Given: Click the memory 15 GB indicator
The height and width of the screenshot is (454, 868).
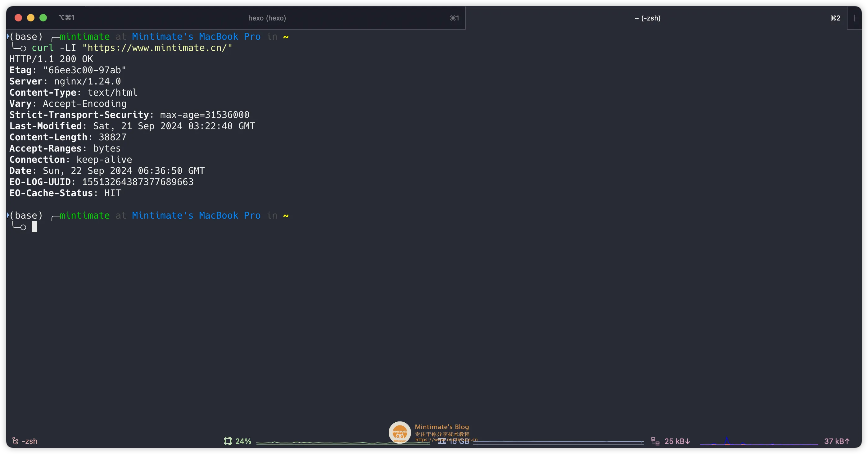Looking at the screenshot, I should (454, 441).
